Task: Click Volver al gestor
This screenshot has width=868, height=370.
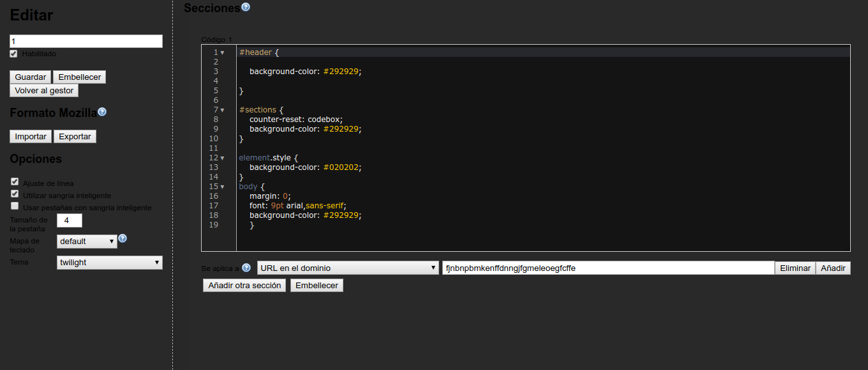Action: [x=43, y=90]
